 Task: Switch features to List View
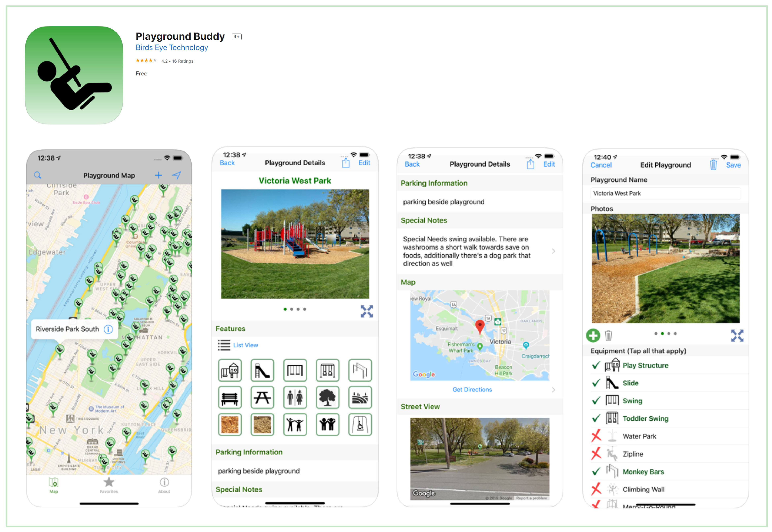[x=245, y=345]
